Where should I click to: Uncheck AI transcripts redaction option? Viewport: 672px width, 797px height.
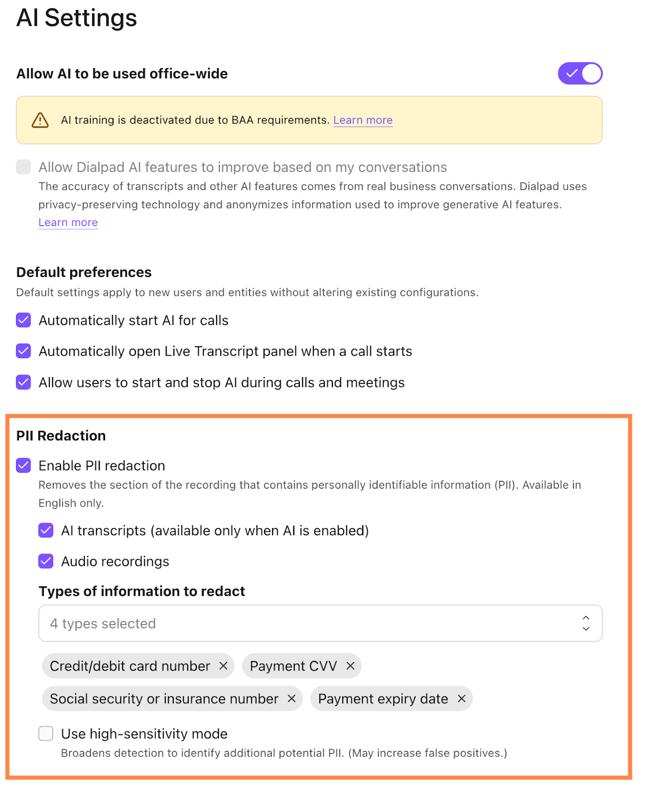45,531
